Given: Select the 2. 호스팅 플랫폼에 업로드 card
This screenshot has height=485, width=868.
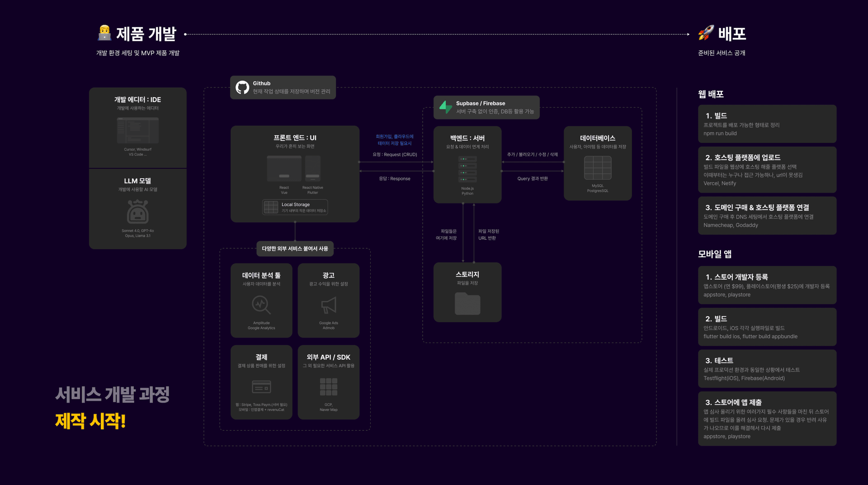Looking at the screenshot, I should pyautogui.click(x=767, y=170).
